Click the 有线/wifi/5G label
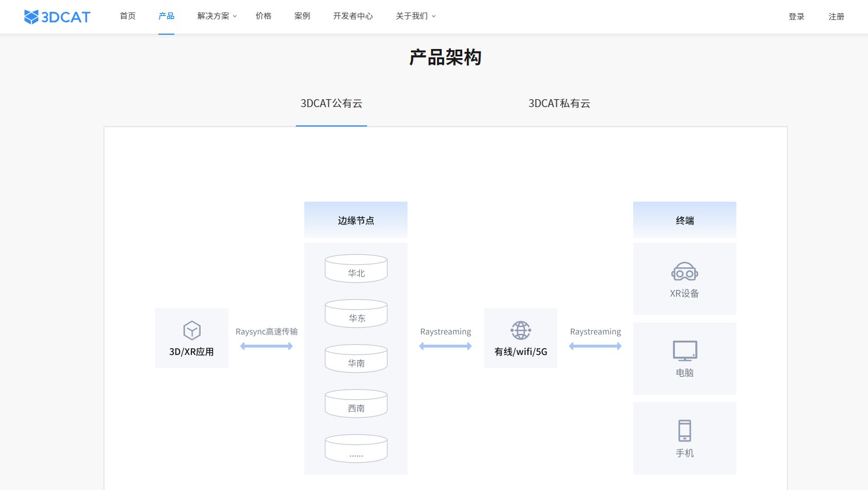 520,352
